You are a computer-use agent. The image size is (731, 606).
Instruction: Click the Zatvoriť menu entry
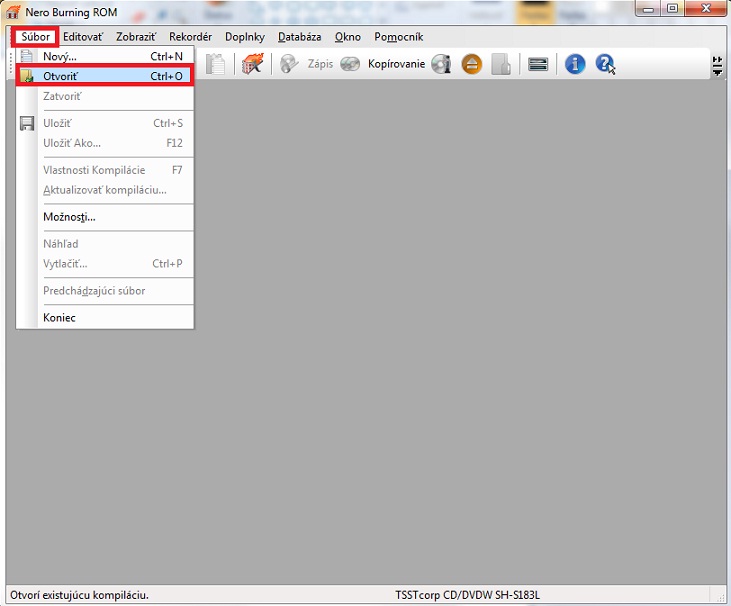tap(105, 96)
